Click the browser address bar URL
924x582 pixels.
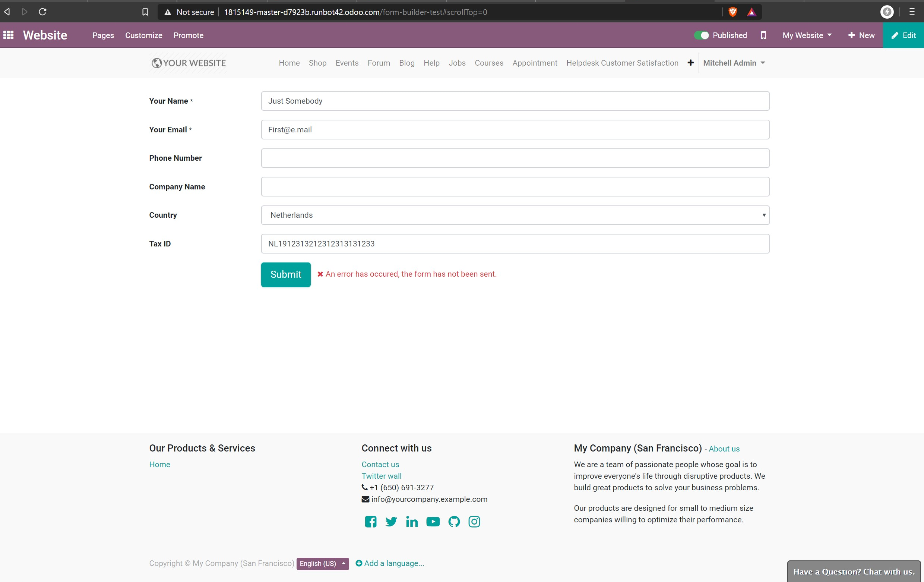pos(355,12)
